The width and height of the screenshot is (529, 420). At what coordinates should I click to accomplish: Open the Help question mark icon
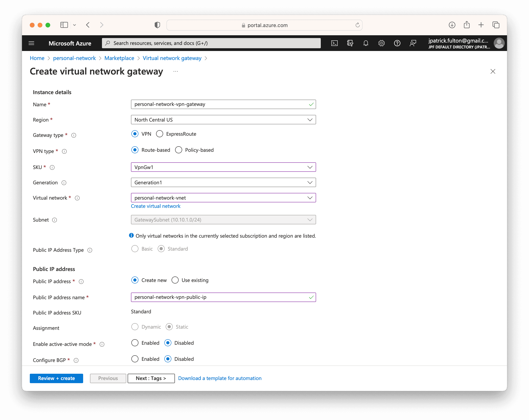(397, 43)
